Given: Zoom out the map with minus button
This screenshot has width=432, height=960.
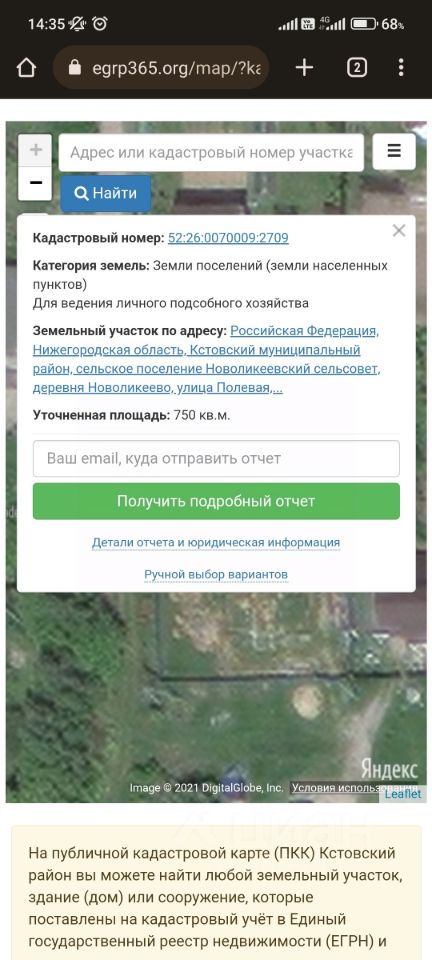Looking at the screenshot, I should point(35,183).
